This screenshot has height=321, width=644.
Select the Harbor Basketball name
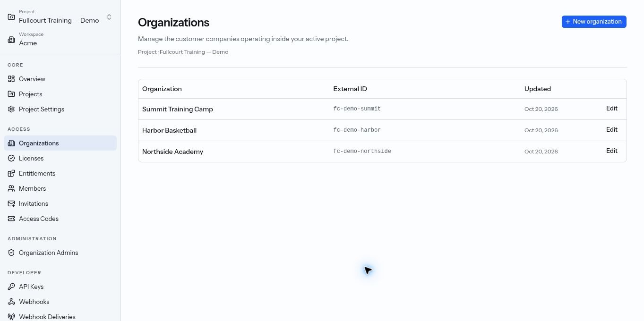click(169, 130)
